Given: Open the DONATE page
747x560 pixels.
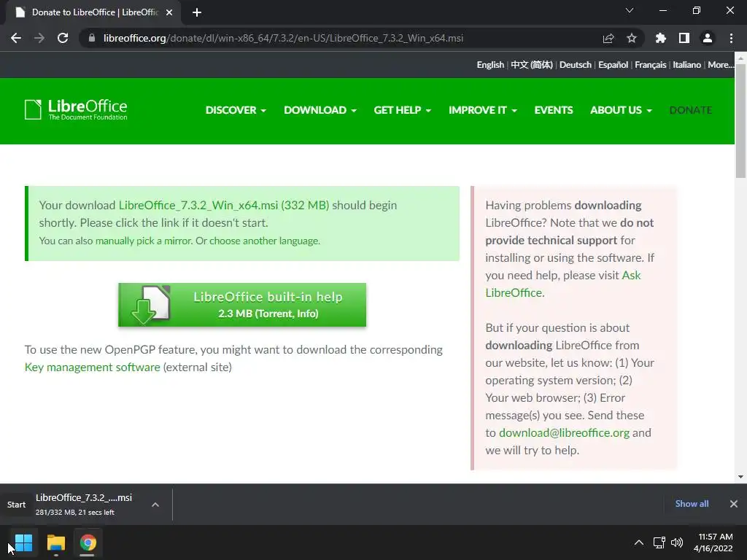Looking at the screenshot, I should (x=691, y=110).
